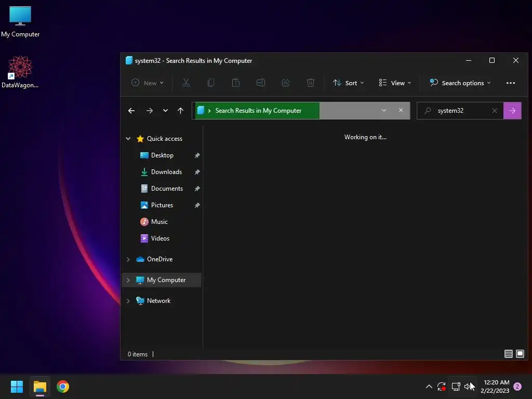Unpin Pictures via its pin icon
The width and height of the screenshot is (532, 399).
pos(197,205)
